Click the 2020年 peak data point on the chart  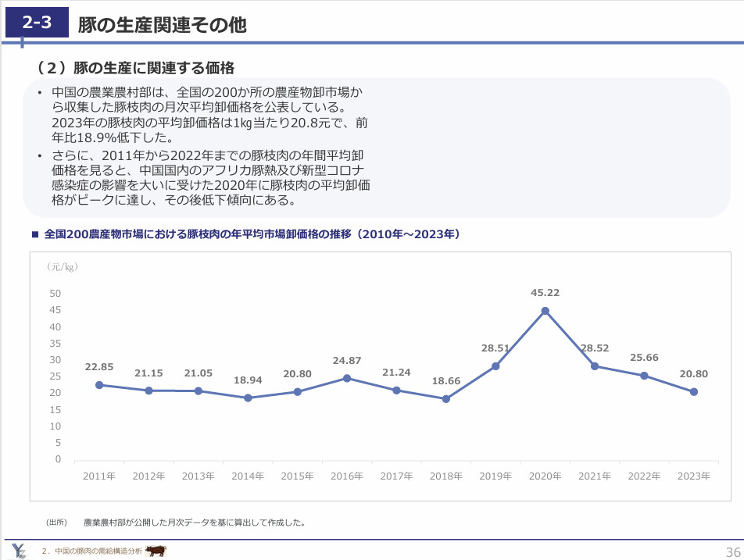click(545, 311)
